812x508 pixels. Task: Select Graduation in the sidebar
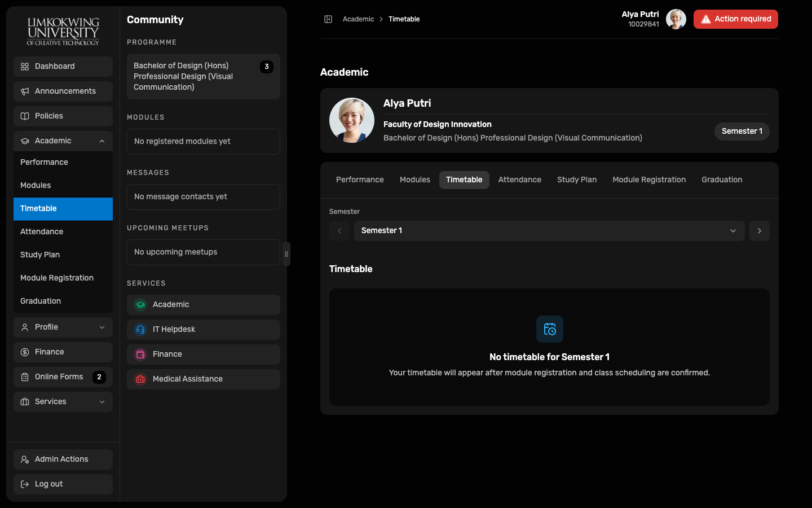point(63,301)
